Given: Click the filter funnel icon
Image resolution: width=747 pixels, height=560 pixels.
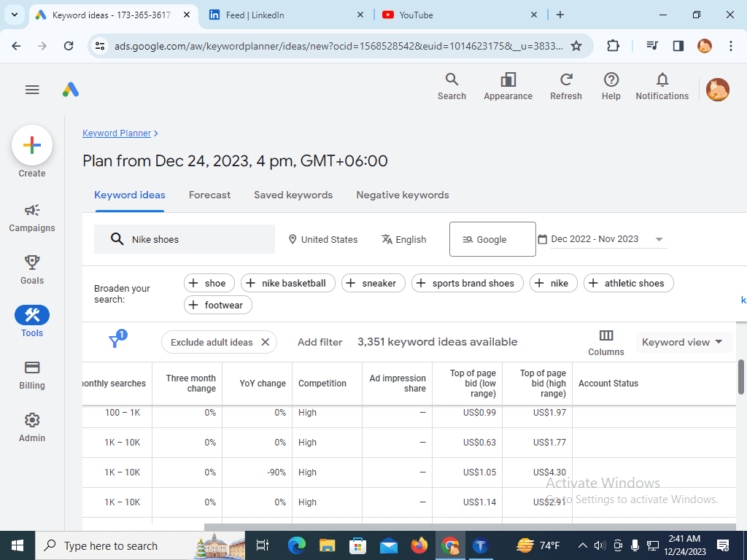Looking at the screenshot, I should click(x=117, y=339).
